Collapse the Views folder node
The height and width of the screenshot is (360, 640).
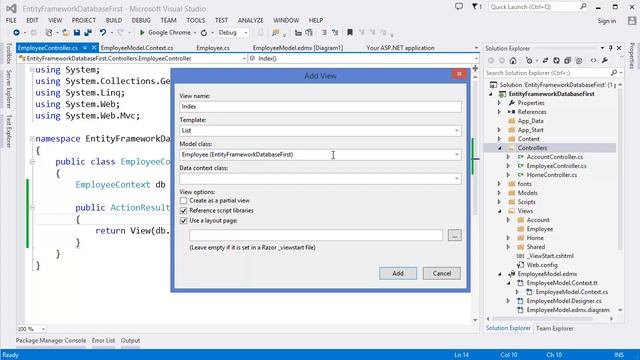(500, 211)
